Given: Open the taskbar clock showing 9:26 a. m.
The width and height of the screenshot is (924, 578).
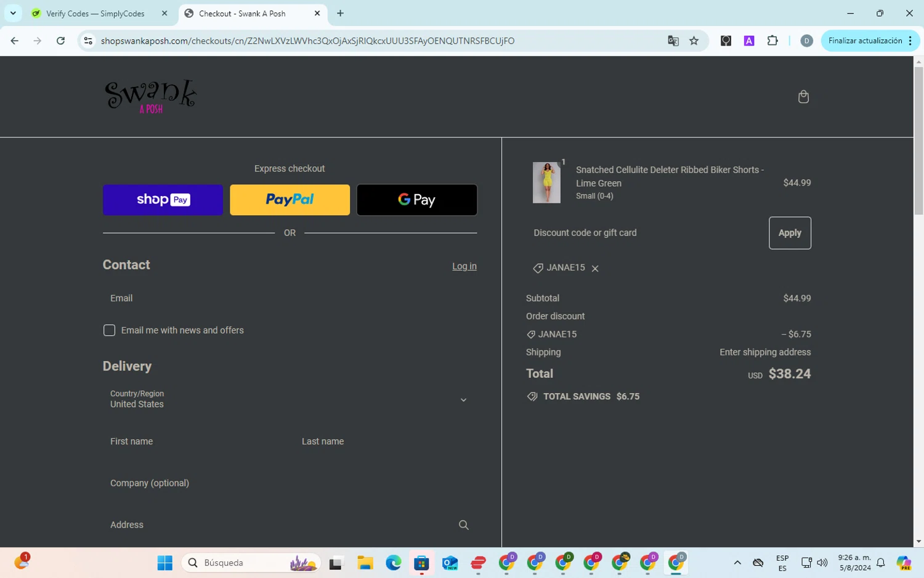Looking at the screenshot, I should click(854, 563).
